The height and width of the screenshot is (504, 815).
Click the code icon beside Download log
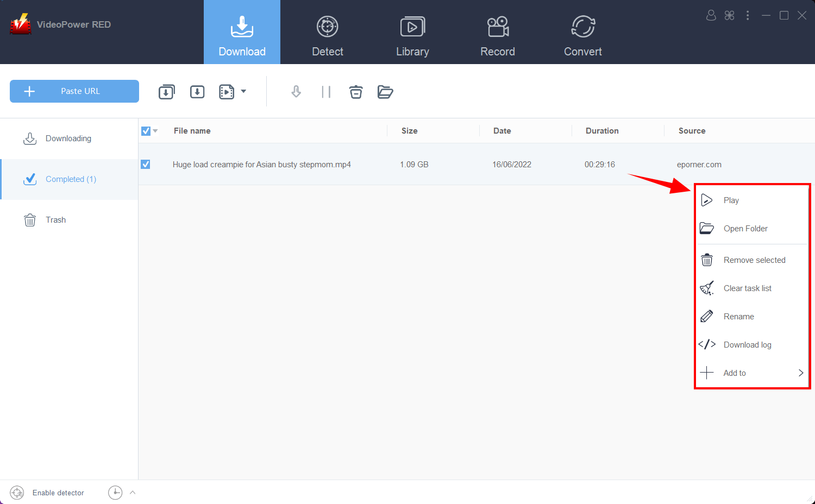click(x=707, y=344)
